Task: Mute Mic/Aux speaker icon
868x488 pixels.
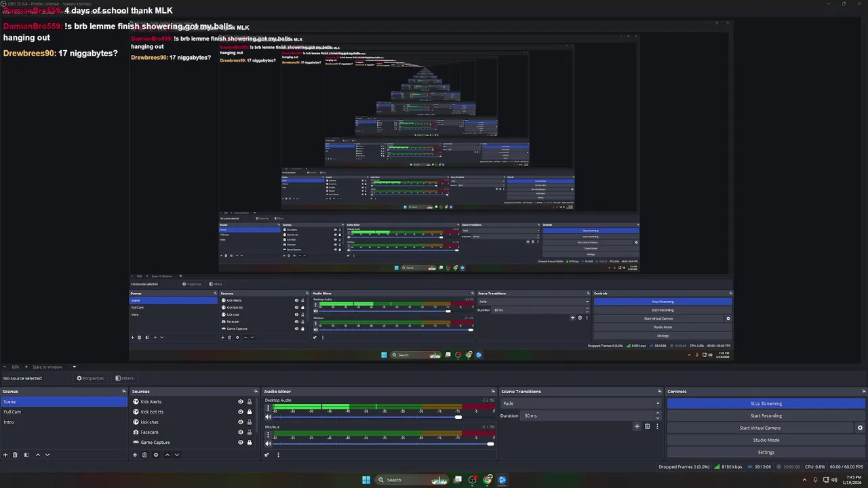Action: [x=268, y=444]
